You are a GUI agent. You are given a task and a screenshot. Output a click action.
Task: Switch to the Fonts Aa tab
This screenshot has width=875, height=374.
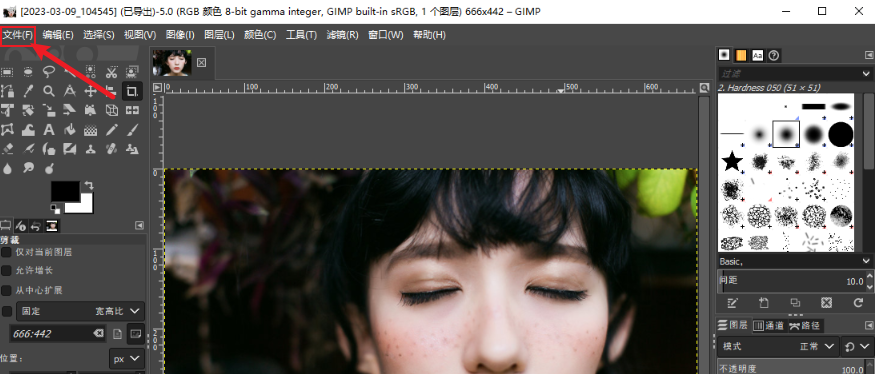point(757,55)
